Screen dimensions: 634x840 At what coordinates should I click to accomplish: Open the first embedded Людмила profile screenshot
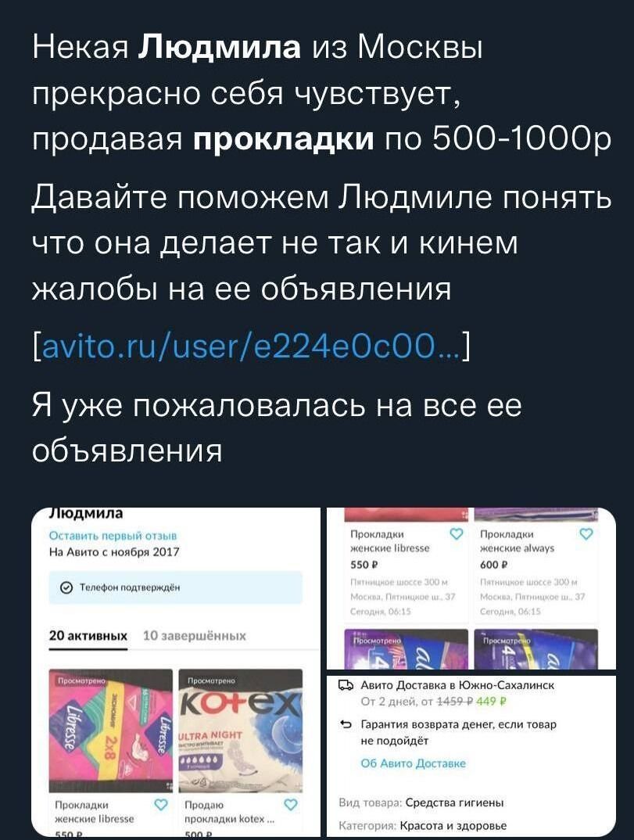[176, 672]
